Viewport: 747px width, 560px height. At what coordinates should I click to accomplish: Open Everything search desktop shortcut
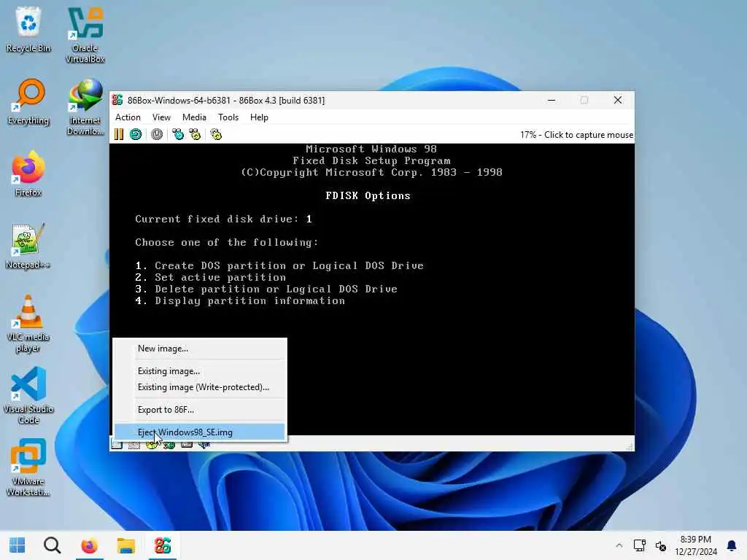click(x=28, y=102)
